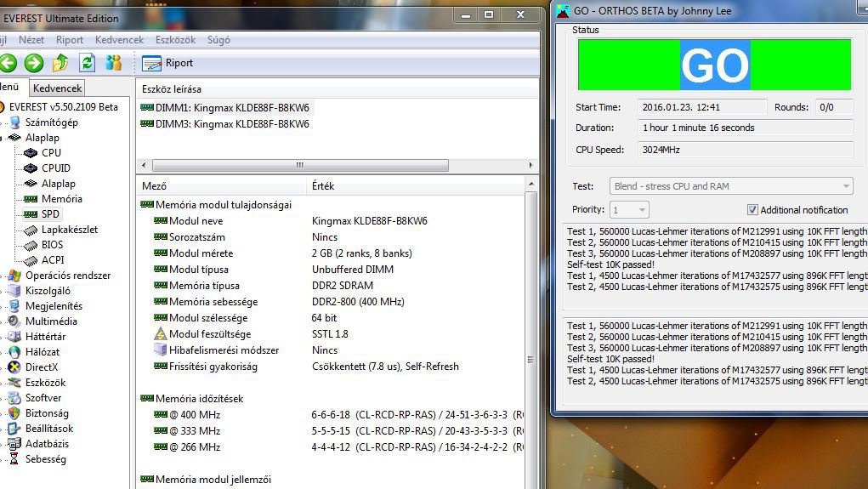Click the Szoftver icon in tree

click(15, 398)
